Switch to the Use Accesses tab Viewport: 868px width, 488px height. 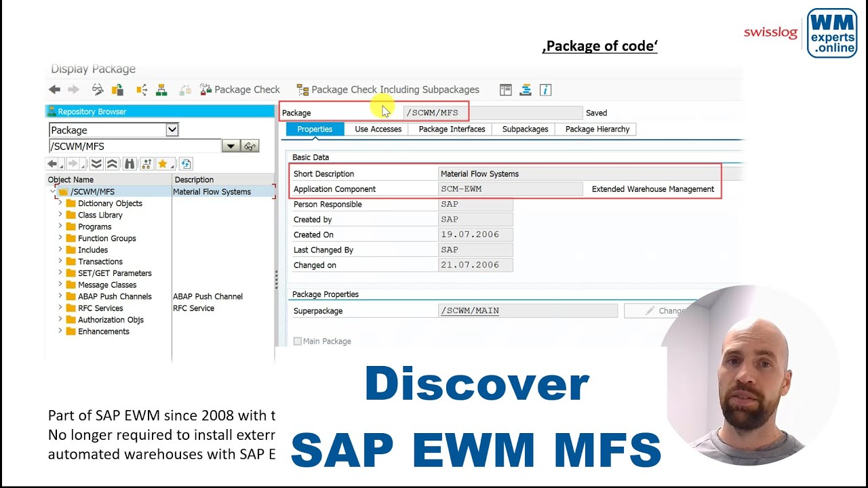coord(378,129)
